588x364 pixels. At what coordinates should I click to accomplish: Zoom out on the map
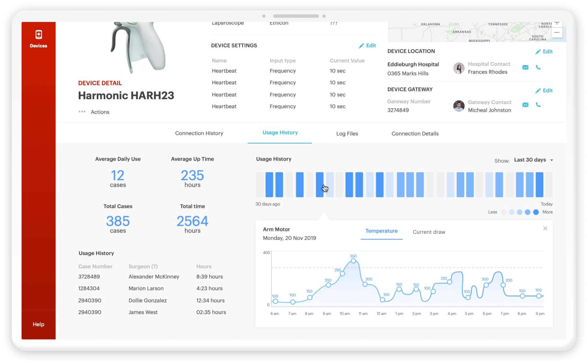coord(556,33)
